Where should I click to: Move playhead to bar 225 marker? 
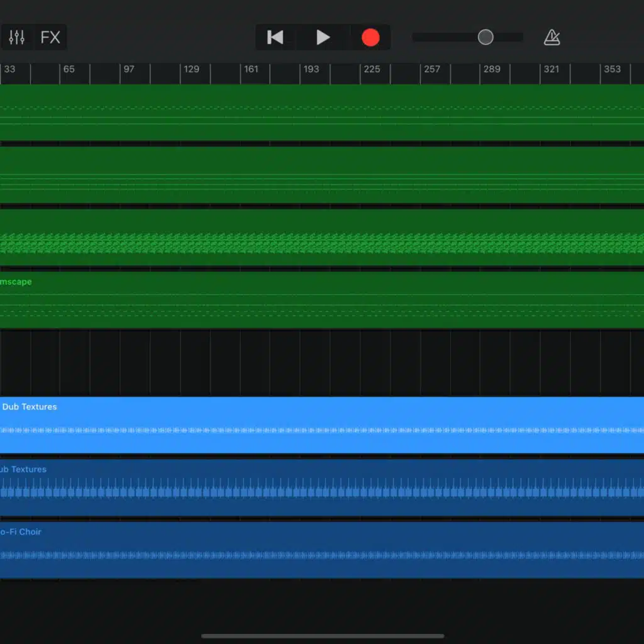point(372,70)
